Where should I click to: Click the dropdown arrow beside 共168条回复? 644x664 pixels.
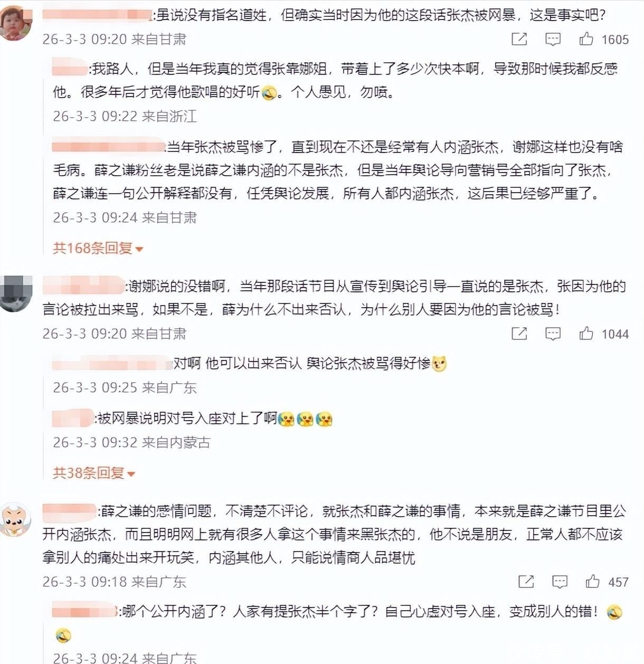point(139,249)
